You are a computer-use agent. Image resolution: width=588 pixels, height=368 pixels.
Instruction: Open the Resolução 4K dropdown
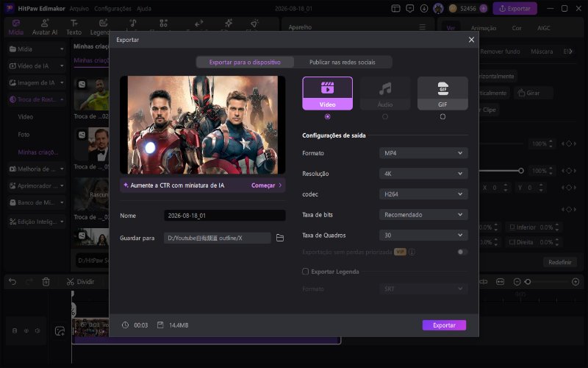coord(423,174)
